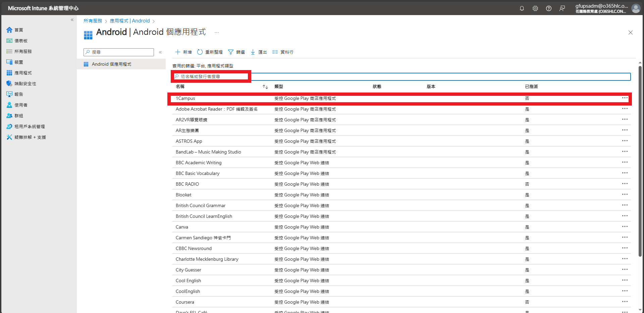The width and height of the screenshot is (644, 313).
Task: Collapse the left navigation with double chevron
Action: 72,20
